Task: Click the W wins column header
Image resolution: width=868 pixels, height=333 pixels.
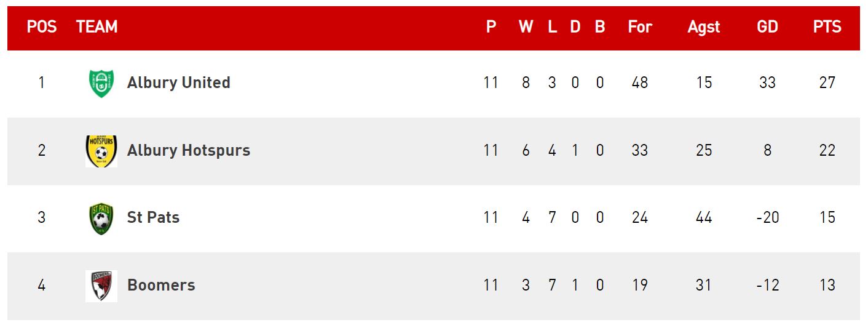Action: coord(526,27)
